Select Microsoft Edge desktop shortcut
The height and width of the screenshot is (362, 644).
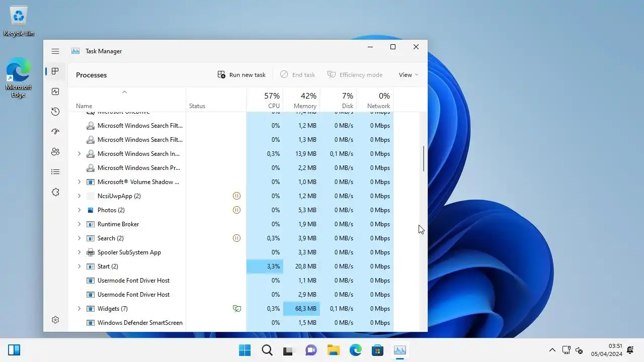19,77
